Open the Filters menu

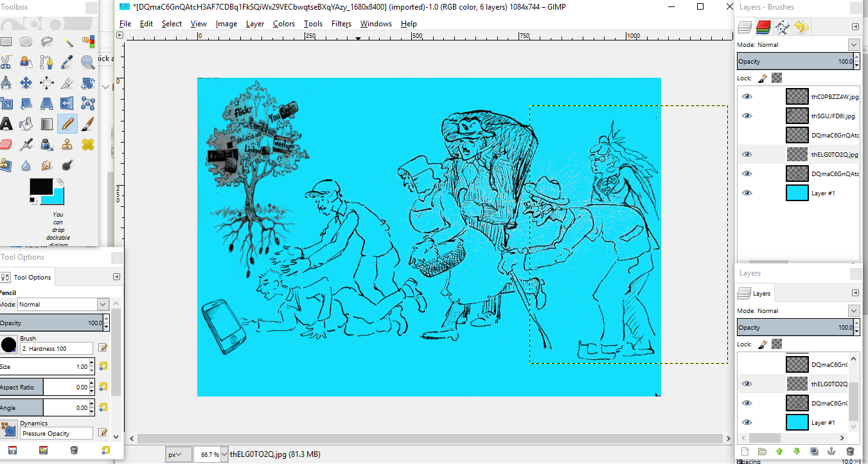[341, 24]
